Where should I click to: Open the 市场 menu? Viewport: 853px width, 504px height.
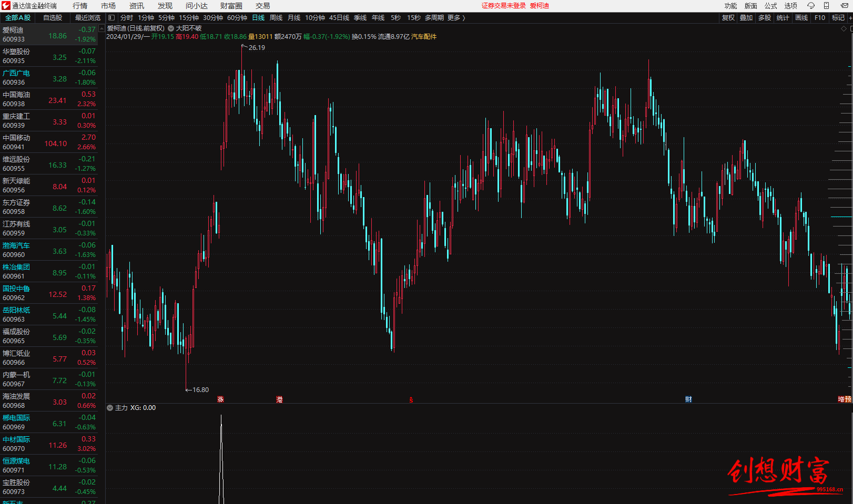click(108, 6)
